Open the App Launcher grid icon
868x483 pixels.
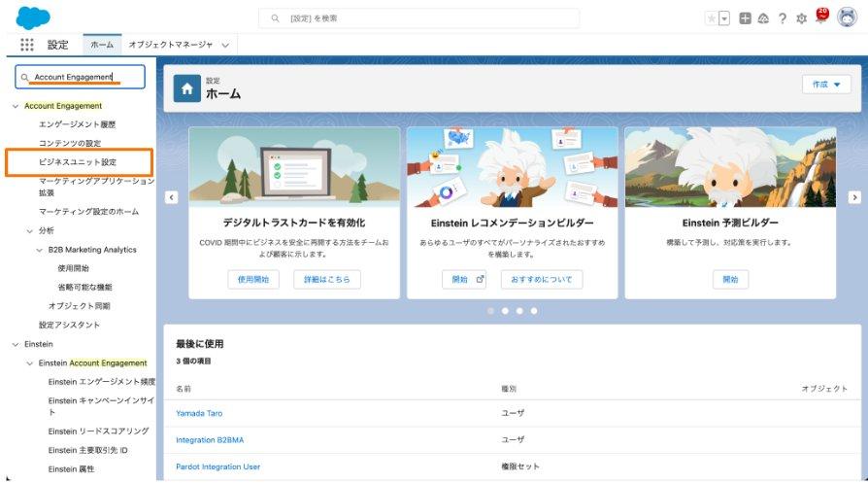[x=26, y=45]
